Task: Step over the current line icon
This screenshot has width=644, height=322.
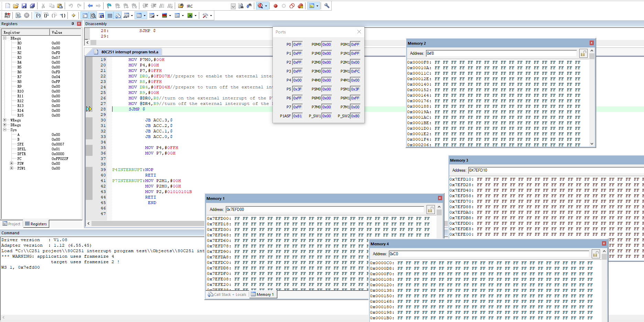Action: [x=46, y=15]
